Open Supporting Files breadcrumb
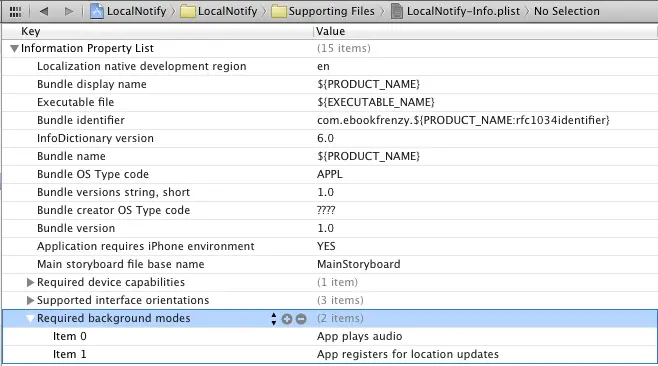658x366 pixels. [323, 11]
